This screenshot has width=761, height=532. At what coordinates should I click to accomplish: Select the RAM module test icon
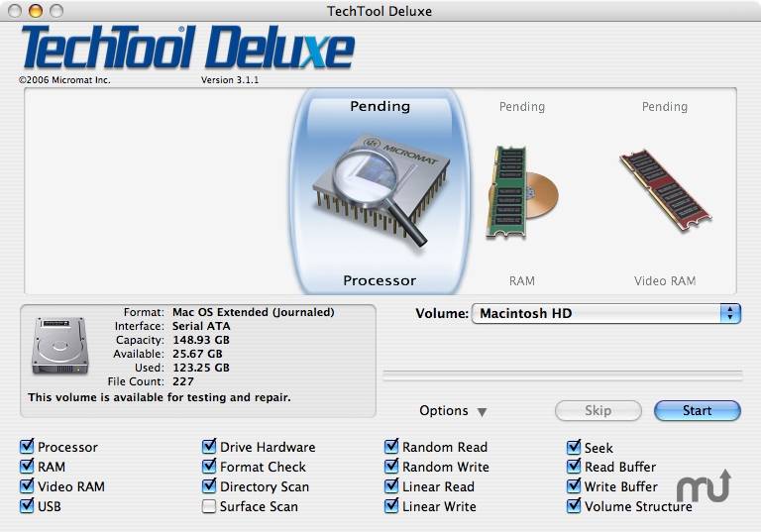[x=522, y=192]
